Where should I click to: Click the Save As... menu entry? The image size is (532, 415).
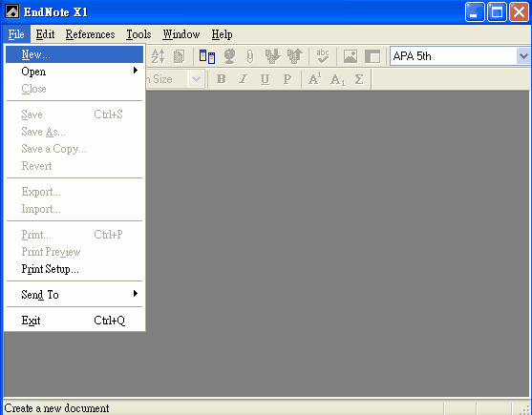click(x=74, y=132)
